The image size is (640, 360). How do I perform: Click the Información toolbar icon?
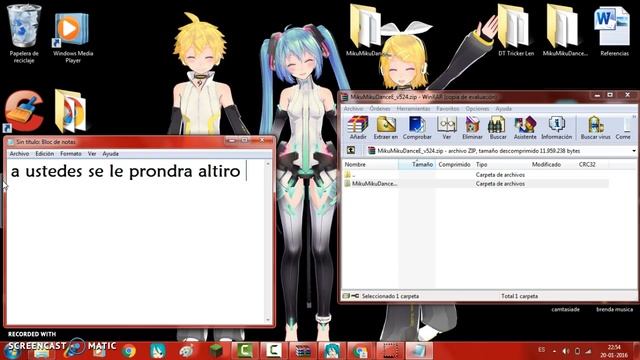pyautogui.click(x=556, y=128)
